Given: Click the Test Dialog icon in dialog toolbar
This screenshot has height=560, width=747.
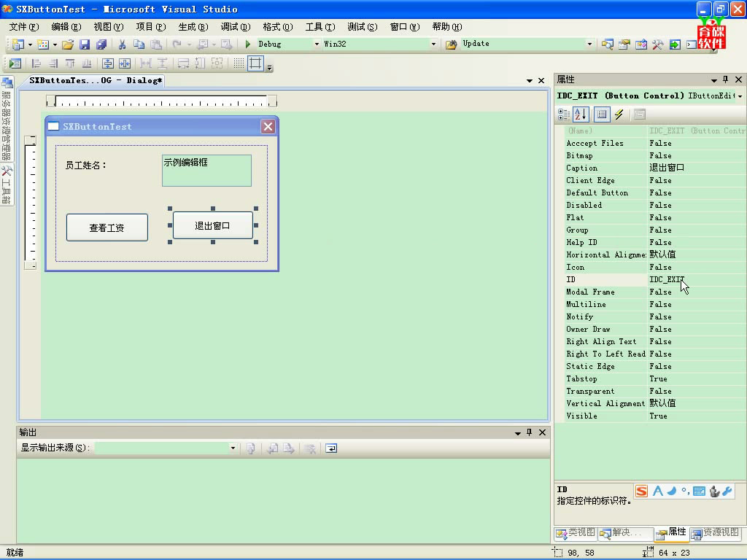Looking at the screenshot, I should pos(15,63).
